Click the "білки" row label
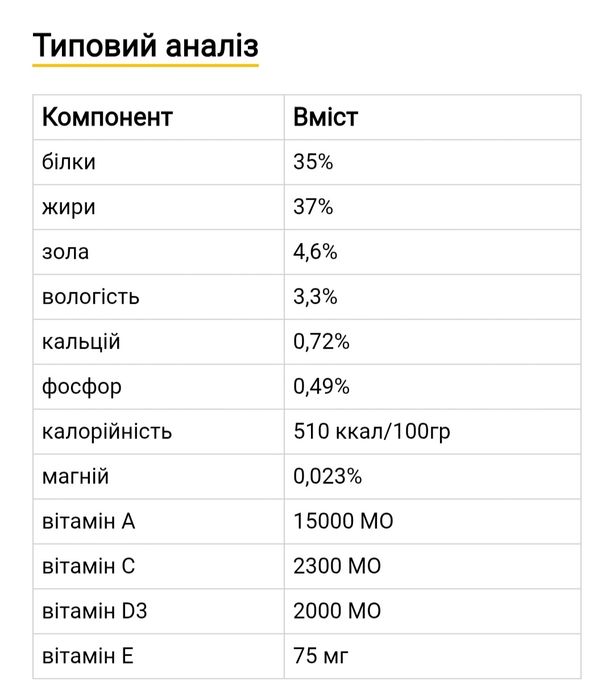 69,162
